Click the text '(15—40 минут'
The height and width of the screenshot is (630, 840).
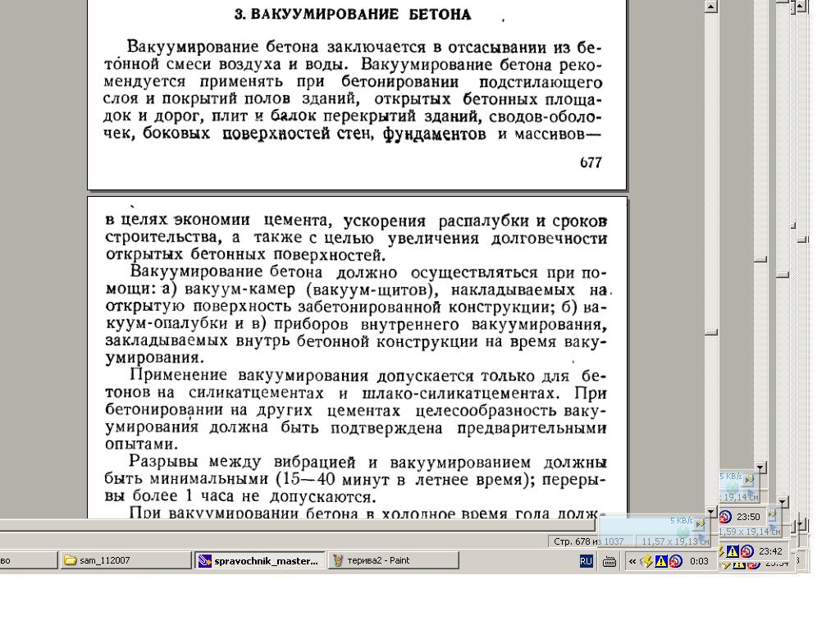[331, 478]
